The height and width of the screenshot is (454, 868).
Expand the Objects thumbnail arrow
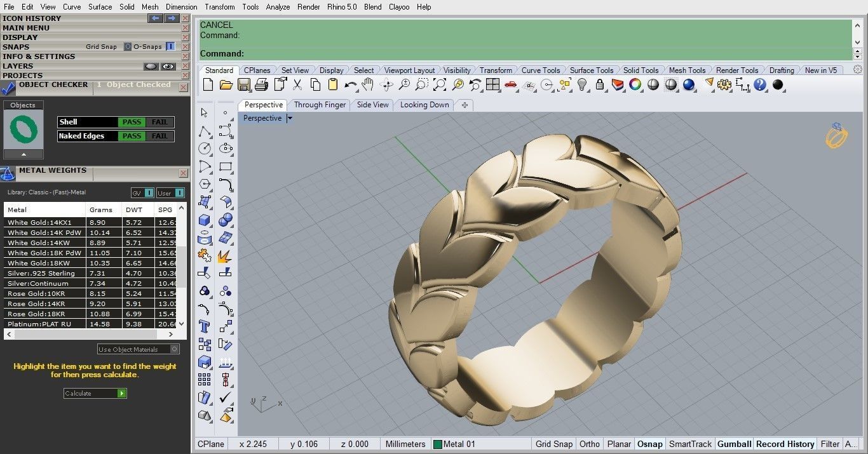[24, 154]
